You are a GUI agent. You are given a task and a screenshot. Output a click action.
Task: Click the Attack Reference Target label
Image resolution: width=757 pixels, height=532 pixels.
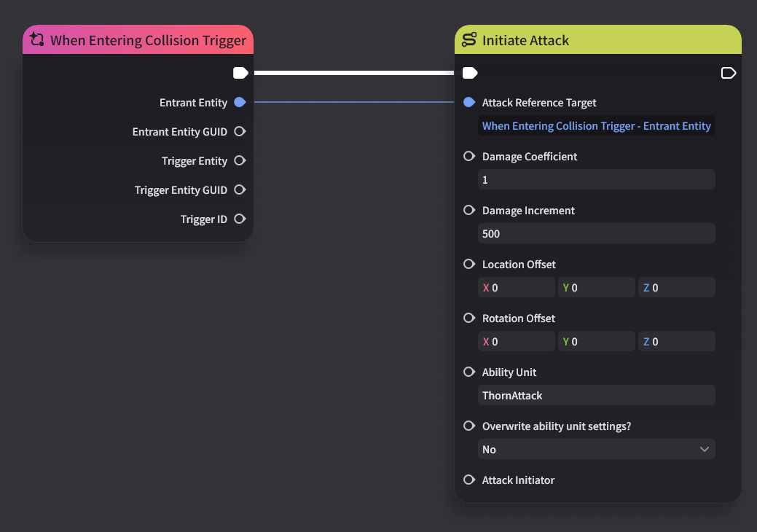[x=538, y=102]
